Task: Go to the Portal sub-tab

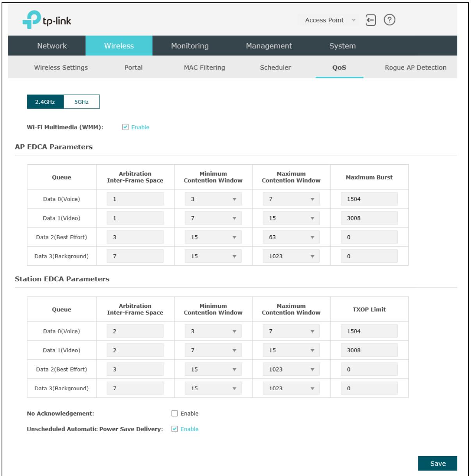Action: (133, 67)
